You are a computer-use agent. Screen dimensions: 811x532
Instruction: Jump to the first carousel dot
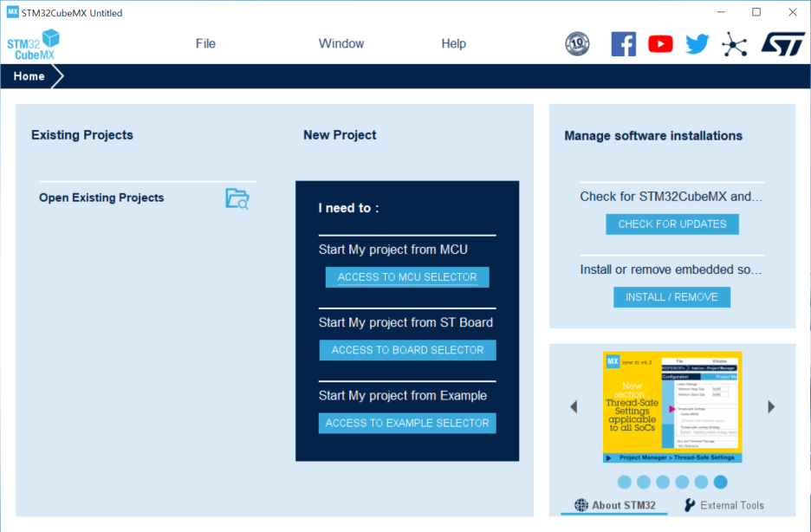point(625,482)
